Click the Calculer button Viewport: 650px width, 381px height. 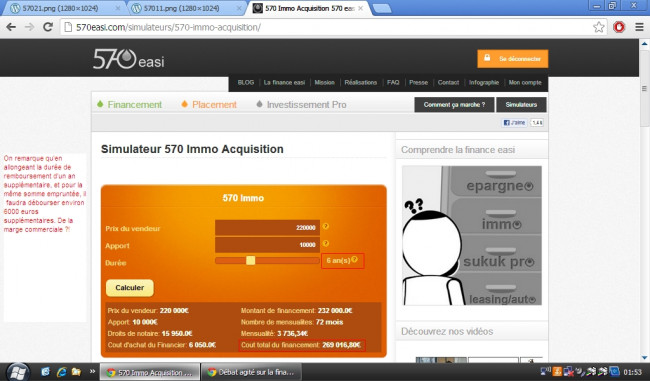coord(130,288)
